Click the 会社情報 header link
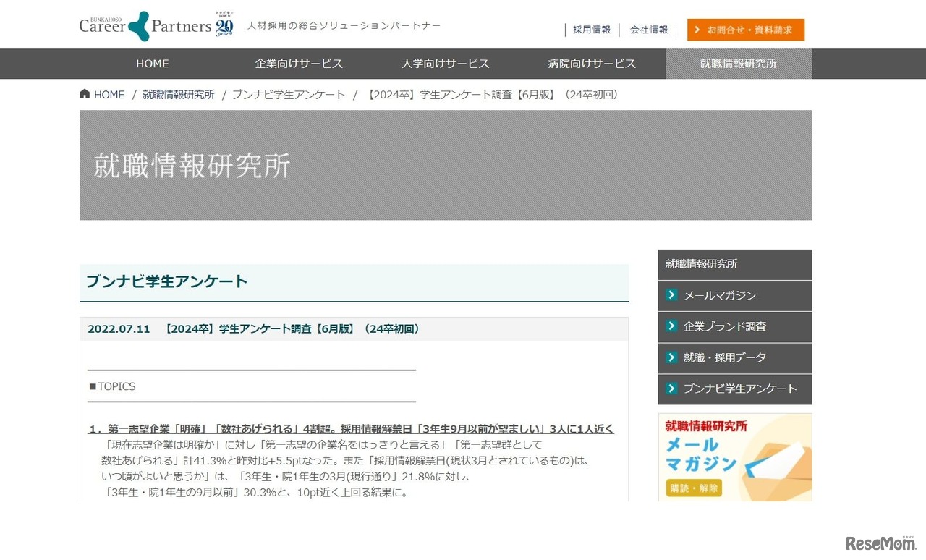 649,30
